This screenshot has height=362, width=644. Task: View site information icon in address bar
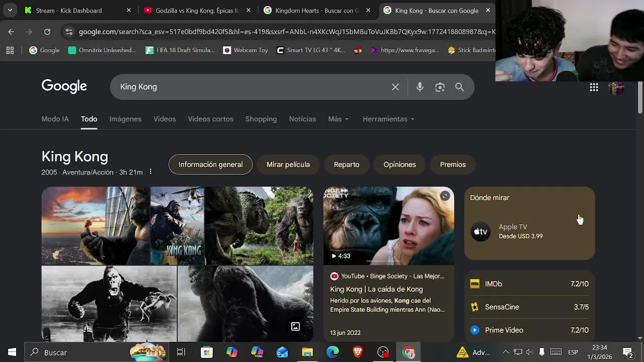[69, 32]
